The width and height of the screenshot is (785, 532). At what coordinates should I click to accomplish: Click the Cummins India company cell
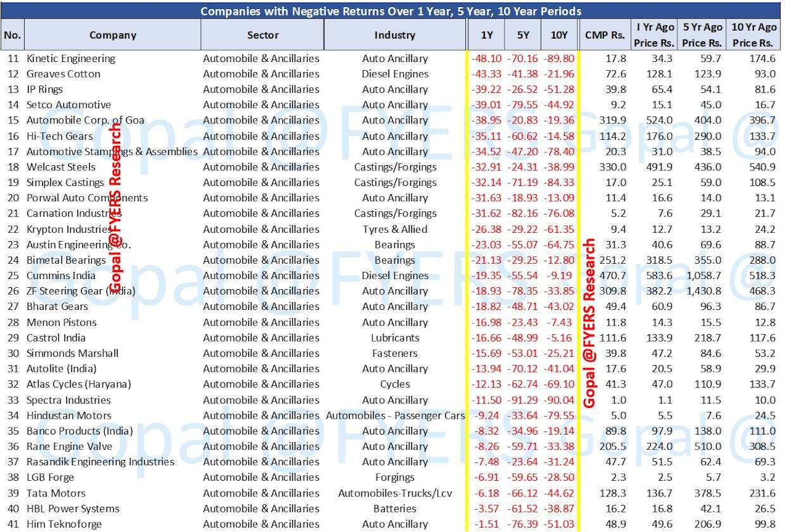click(x=61, y=275)
